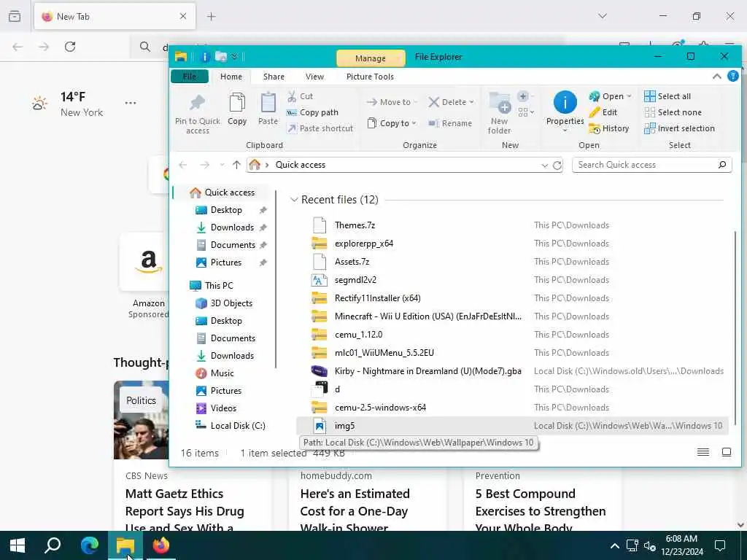
Task: Open file History in ribbon
Action: (609, 128)
